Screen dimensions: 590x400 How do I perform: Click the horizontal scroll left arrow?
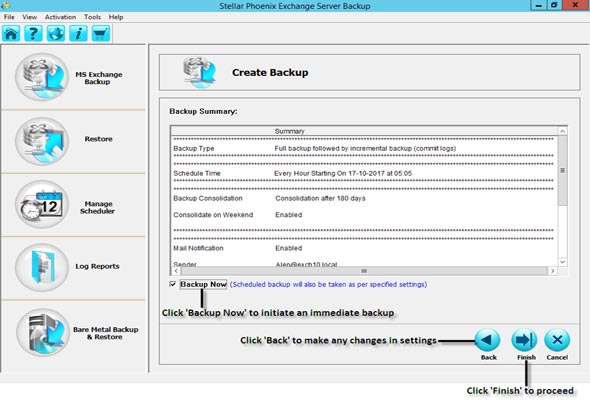tap(176, 271)
